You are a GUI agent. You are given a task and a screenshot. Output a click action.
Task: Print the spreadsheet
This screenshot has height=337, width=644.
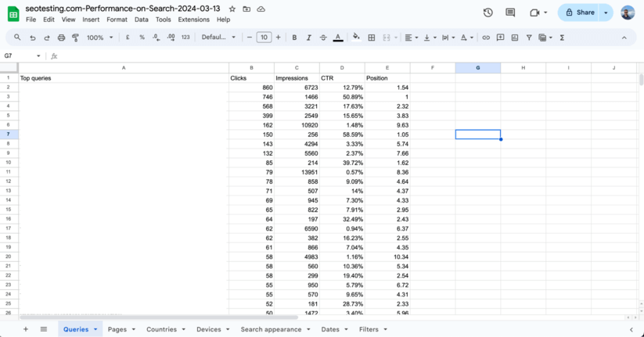click(x=61, y=38)
